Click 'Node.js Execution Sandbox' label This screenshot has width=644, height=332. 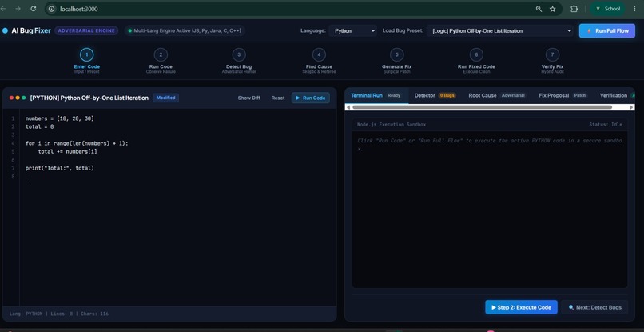point(392,124)
